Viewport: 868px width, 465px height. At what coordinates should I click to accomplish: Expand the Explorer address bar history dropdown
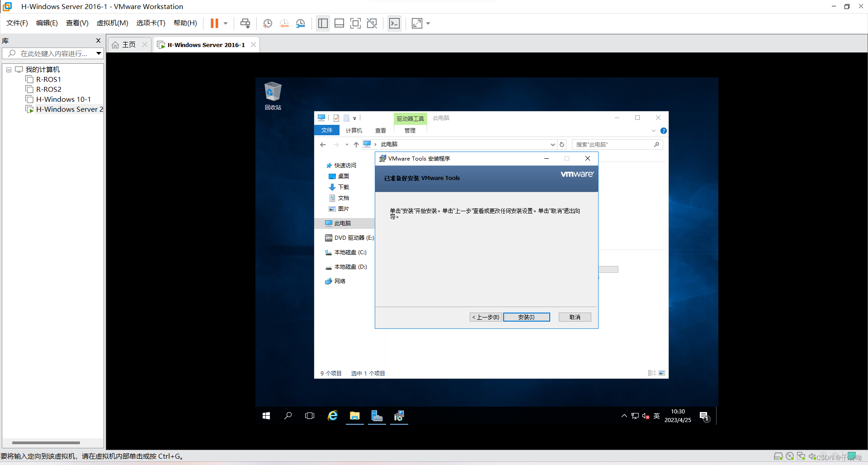[552, 145]
